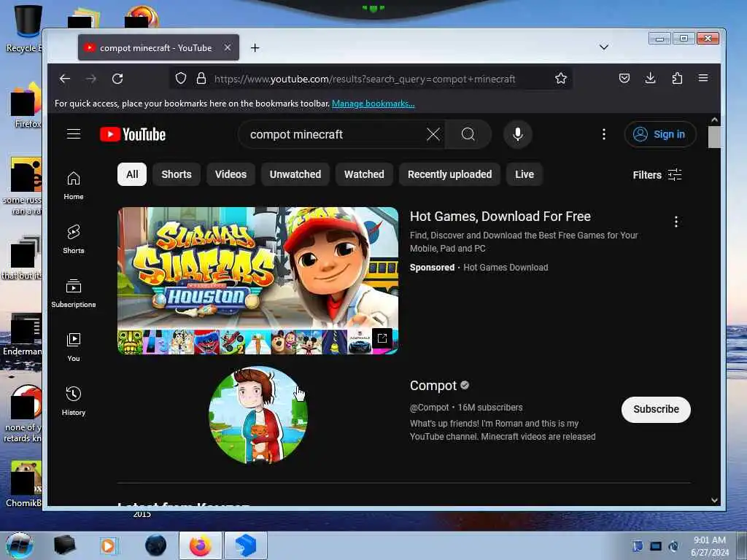Click the Hot Games Download advertiser name

506,268
